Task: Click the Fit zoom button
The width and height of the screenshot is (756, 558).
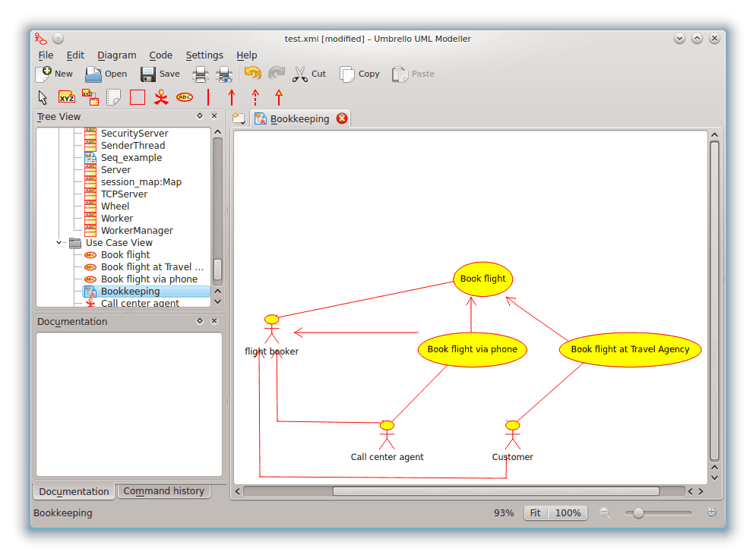Action: point(536,513)
